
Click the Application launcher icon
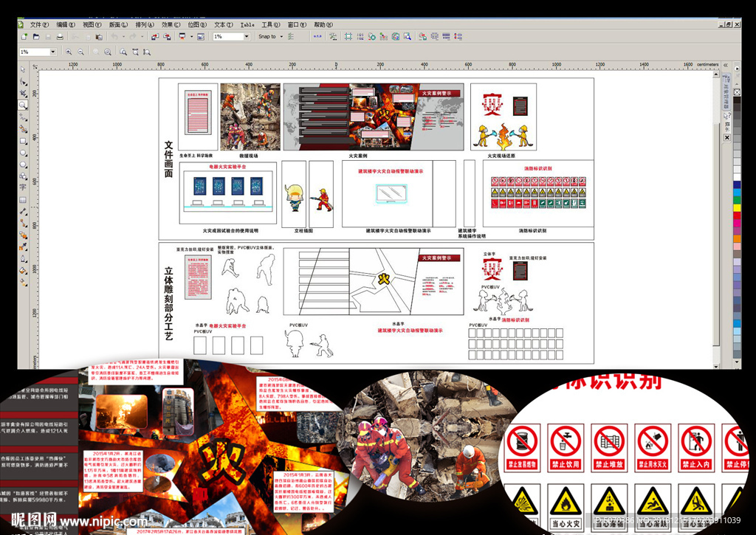pos(183,37)
